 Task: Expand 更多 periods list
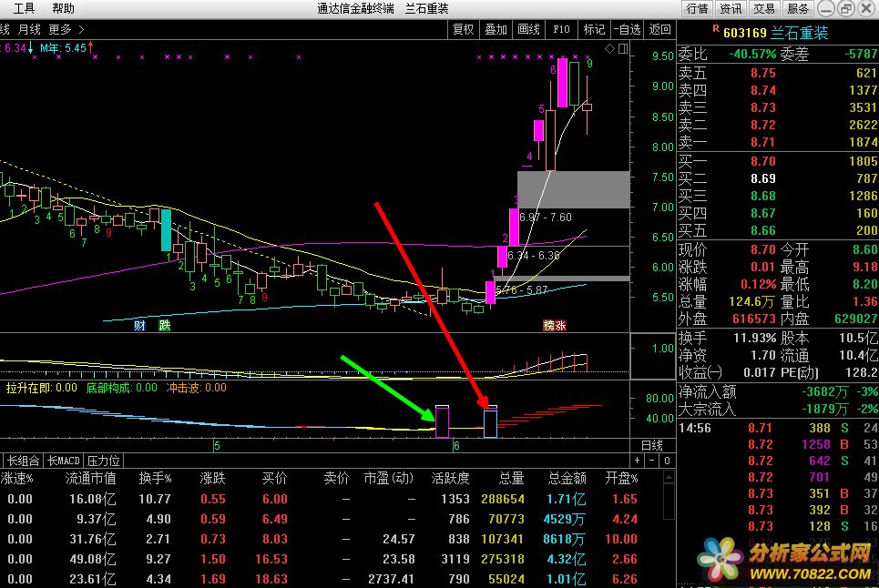coord(66,29)
